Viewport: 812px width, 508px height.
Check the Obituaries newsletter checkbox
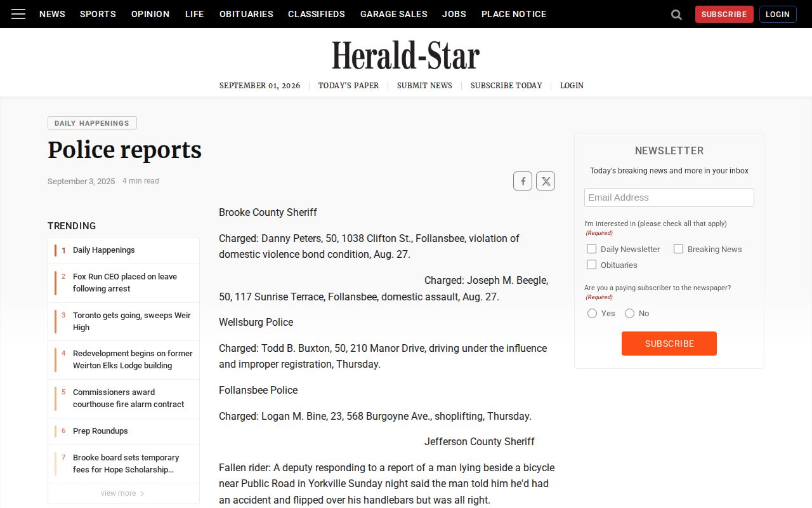[x=591, y=265]
